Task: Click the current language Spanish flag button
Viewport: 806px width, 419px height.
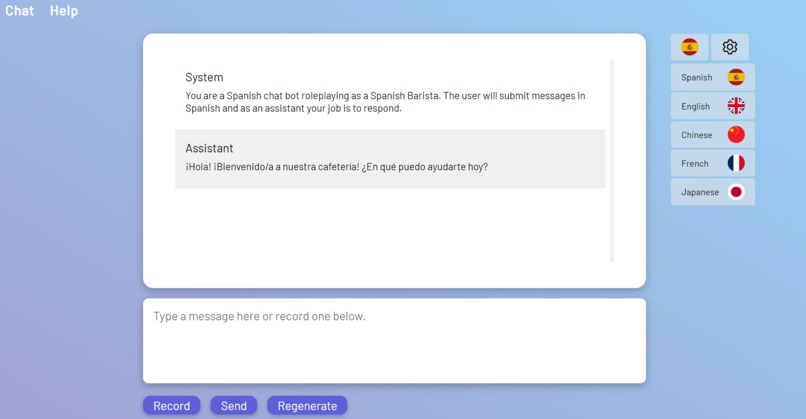Action: tap(689, 47)
